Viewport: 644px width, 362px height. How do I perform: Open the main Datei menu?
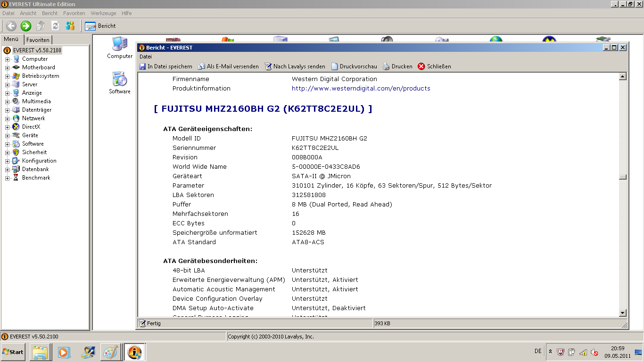click(x=8, y=13)
